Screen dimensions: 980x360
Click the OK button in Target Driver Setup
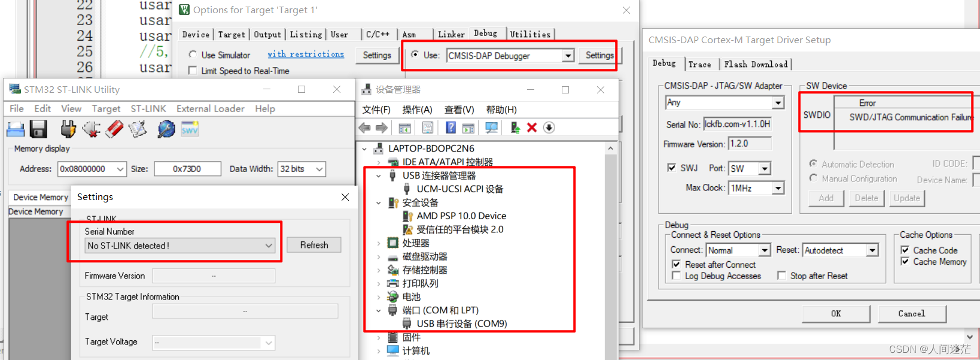(836, 313)
